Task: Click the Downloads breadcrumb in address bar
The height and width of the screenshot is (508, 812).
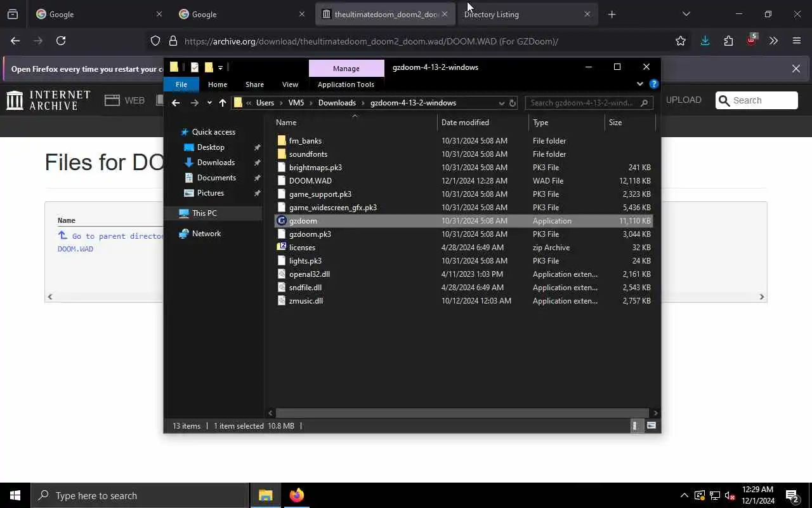Action: point(337,103)
